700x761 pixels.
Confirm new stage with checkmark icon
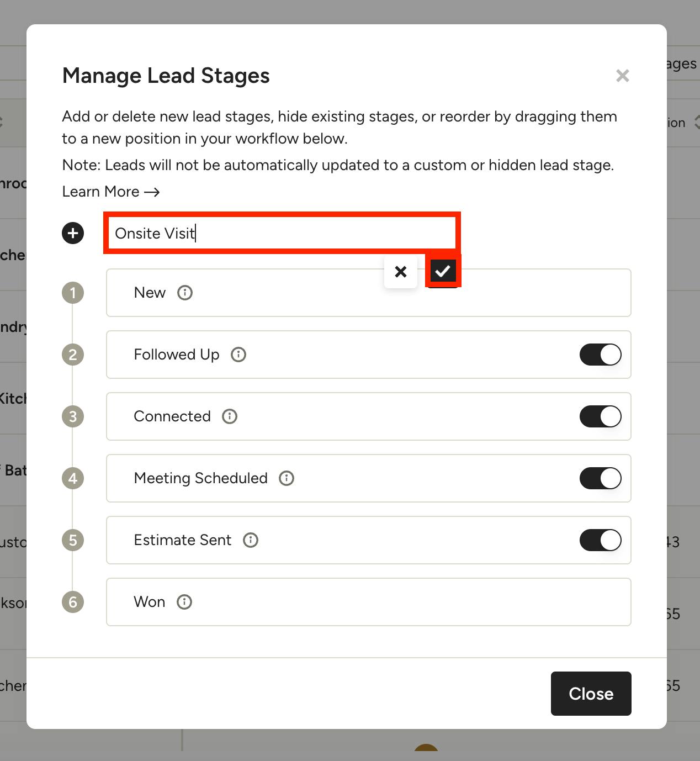click(x=443, y=271)
